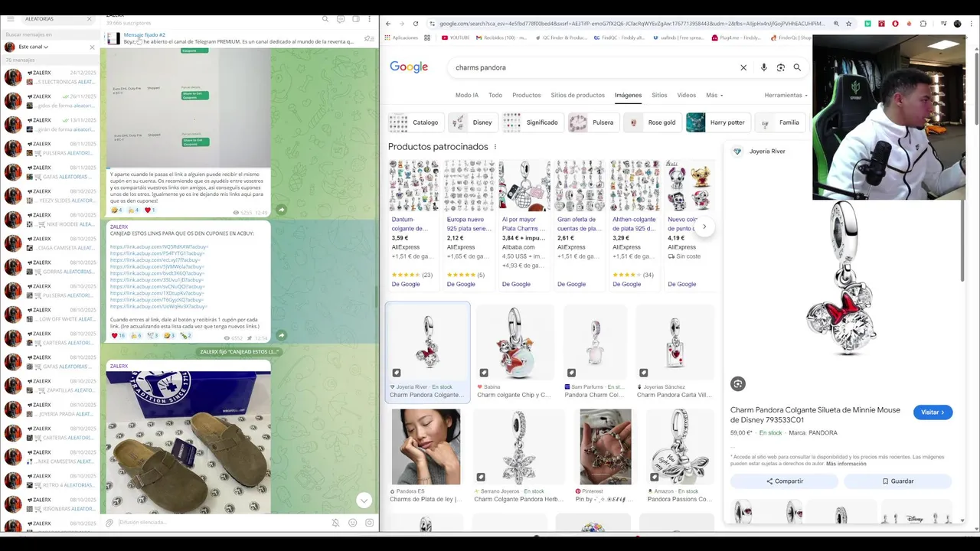
Task: Open Aplicaciones shortcut in bookmarks bar
Action: coord(401,37)
